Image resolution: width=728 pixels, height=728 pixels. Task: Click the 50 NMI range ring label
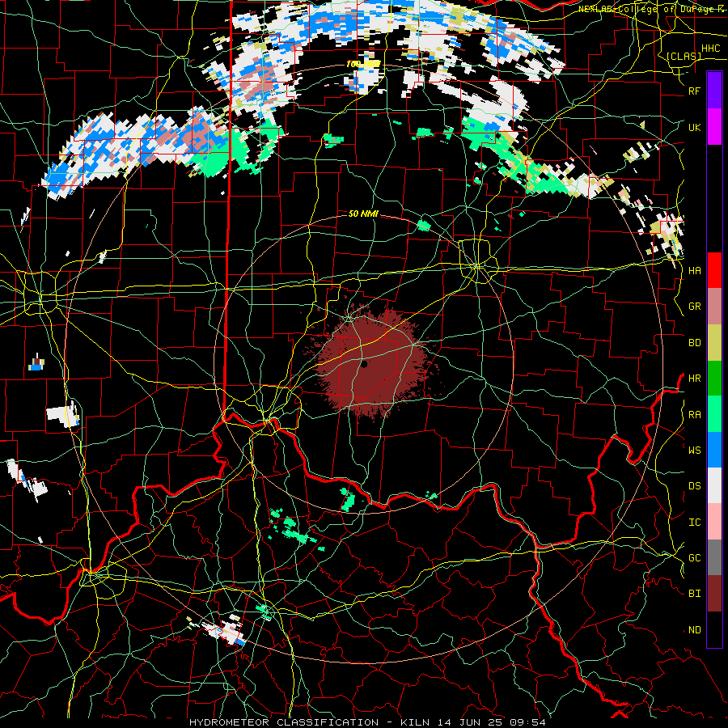point(363,214)
